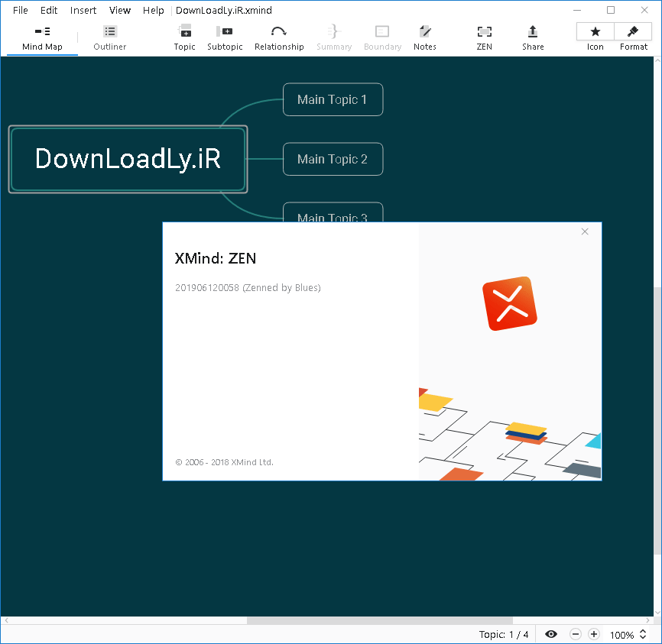Close the XMind ZEN about dialog
662x644 pixels.
(x=585, y=231)
